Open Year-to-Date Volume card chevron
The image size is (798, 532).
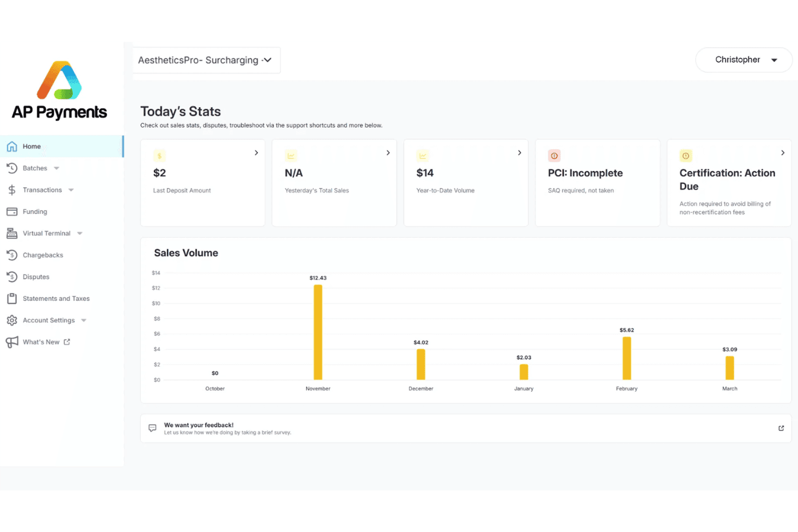tap(520, 153)
